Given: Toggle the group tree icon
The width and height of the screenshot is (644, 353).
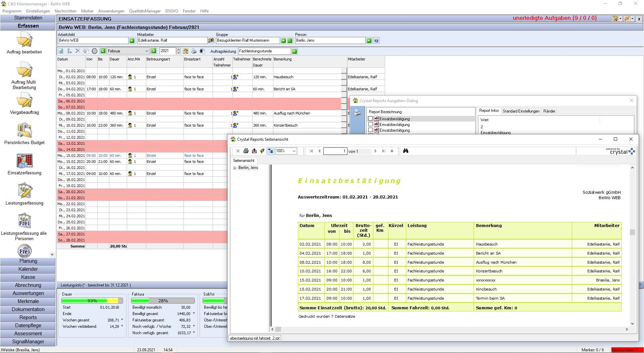Looking at the screenshot, I should coord(270,151).
